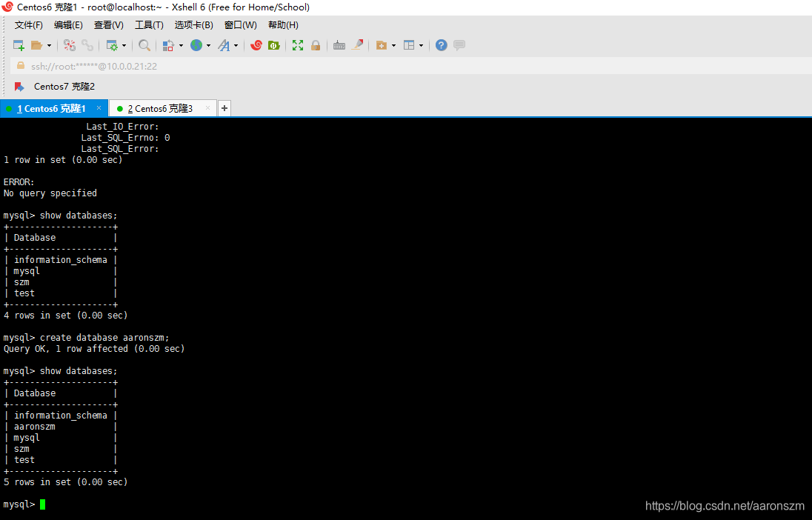Launch Xftp green icon
Image resolution: width=812 pixels, height=520 pixels.
point(274,46)
